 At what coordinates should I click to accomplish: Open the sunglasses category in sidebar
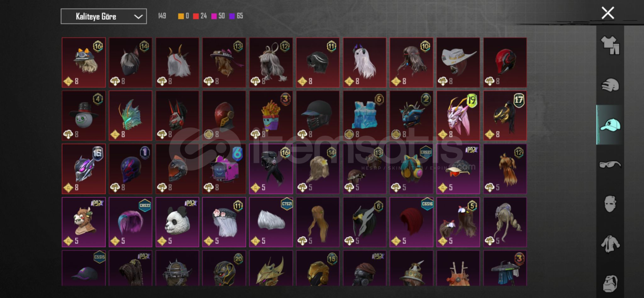(x=610, y=164)
